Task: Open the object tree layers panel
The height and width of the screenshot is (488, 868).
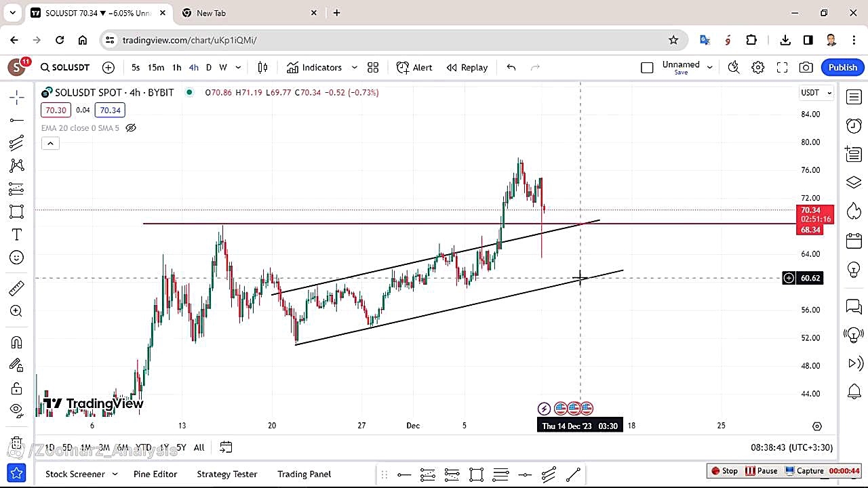Action: tap(854, 182)
